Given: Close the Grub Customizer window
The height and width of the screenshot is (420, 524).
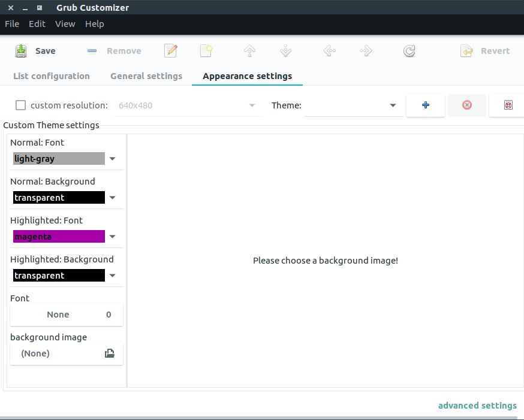Looking at the screenshot, I should coord(11,7).
